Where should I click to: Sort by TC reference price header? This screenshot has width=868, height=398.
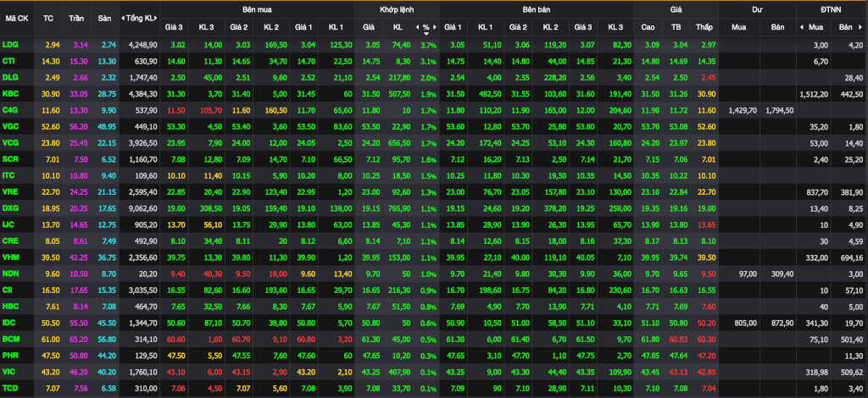(48, 18)
